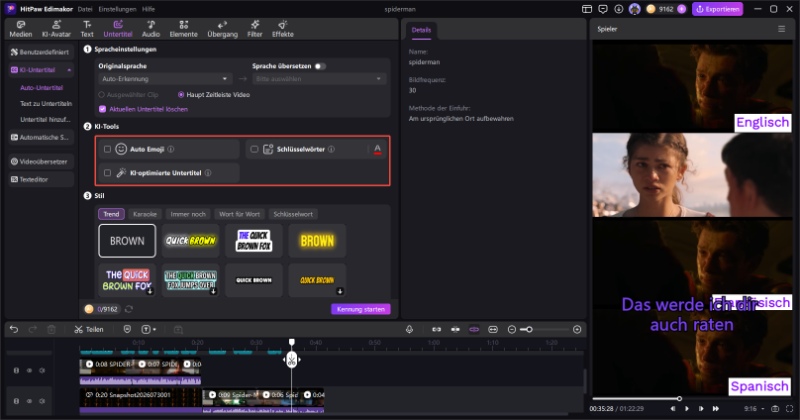Open the Effekte panel
This screenshot has width=800, height=420.
coord(283,29)
